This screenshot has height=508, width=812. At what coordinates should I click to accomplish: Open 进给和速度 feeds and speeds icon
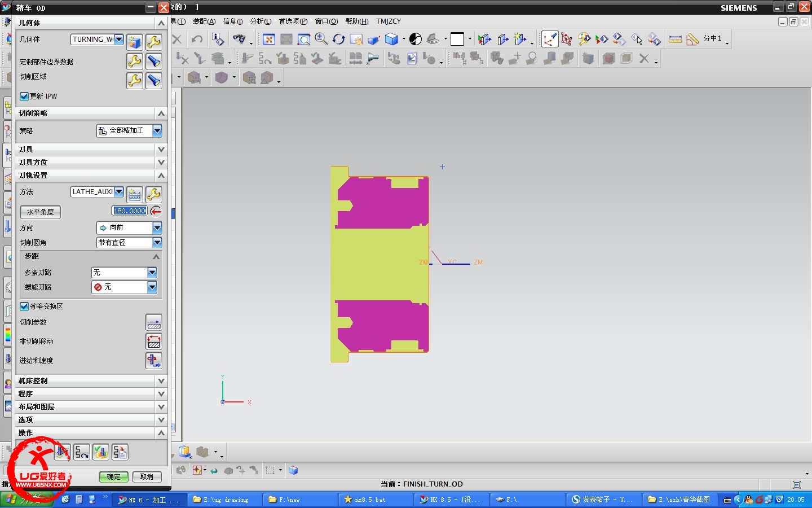pyautogui.click(x=153, y=361)
